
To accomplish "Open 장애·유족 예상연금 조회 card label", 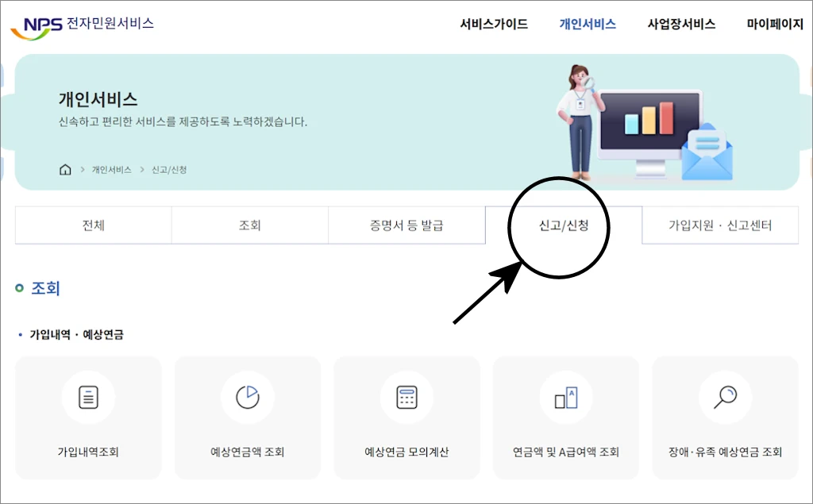I will click(725, 452).
